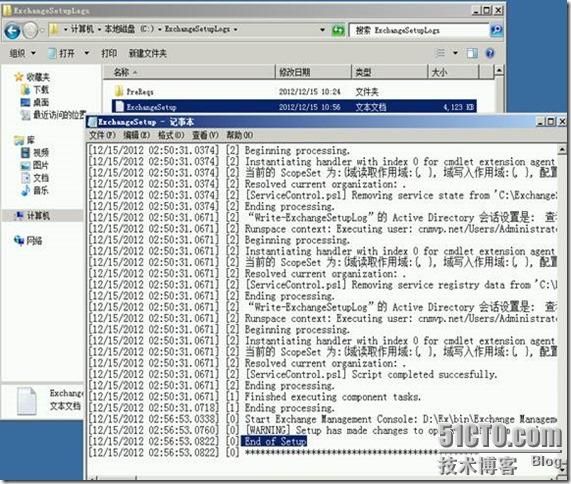The width and height of the screenshot is (571, 484).
Task: Click the green refresh button beside address bar
Action: (x=338, y=30)
